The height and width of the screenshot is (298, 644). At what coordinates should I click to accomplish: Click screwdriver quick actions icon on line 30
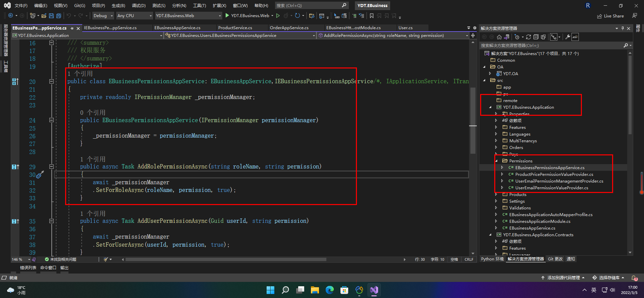40,175
